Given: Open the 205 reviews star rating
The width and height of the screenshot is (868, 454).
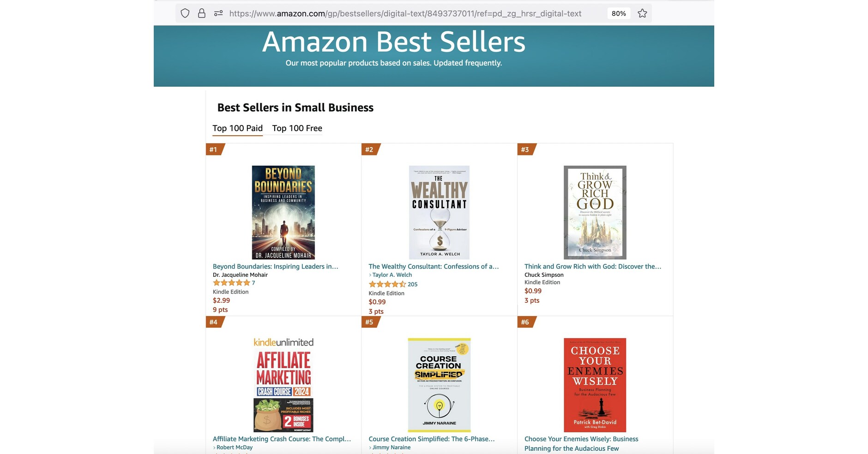Looking at the screenshot, I should tap(387, 284).
